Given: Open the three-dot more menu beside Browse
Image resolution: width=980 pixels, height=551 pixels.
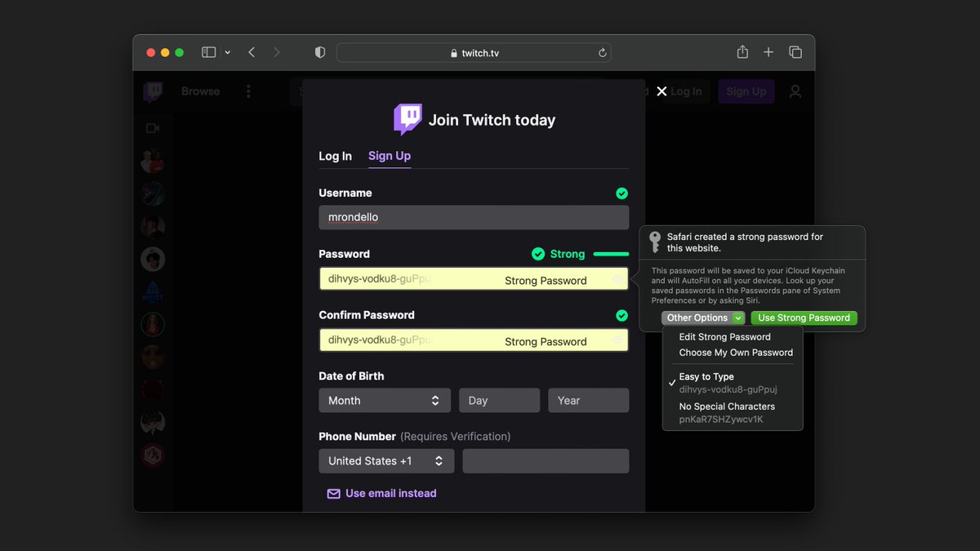Looking at the screenshot, I should (x=248, y=91).
